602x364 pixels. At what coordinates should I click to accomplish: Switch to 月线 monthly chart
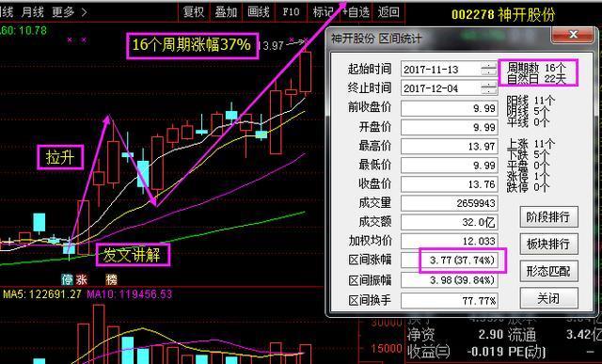point(32,12)
